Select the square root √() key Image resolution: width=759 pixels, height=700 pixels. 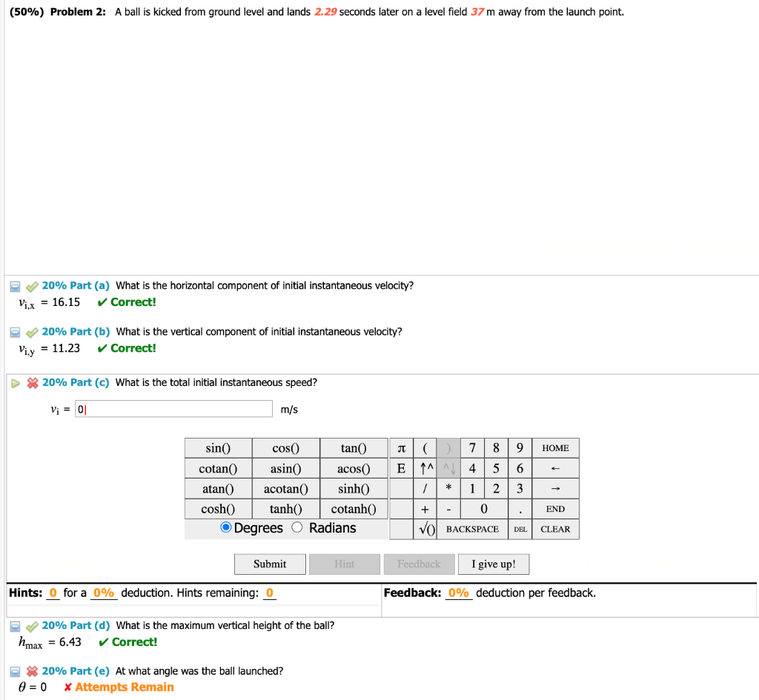pos(426,529)
